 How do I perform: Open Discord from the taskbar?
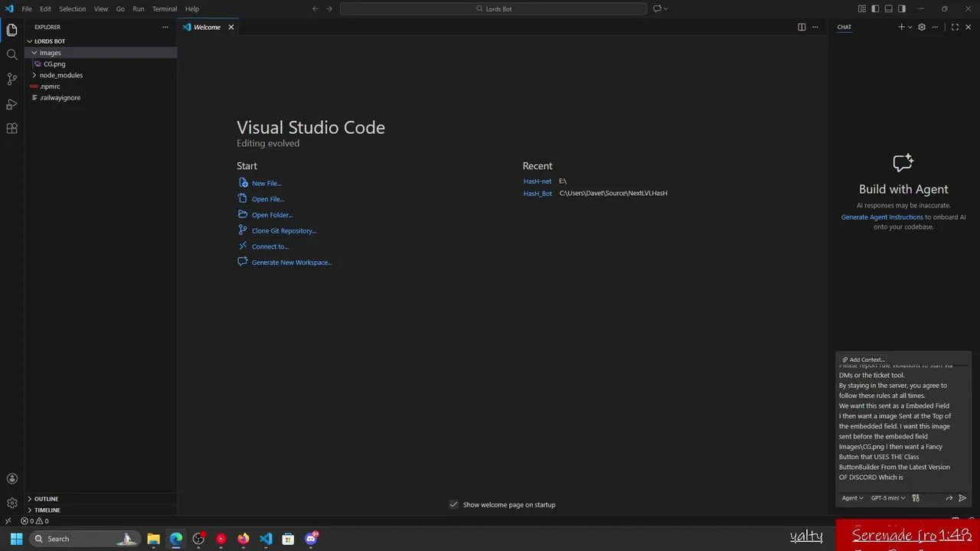311,539
